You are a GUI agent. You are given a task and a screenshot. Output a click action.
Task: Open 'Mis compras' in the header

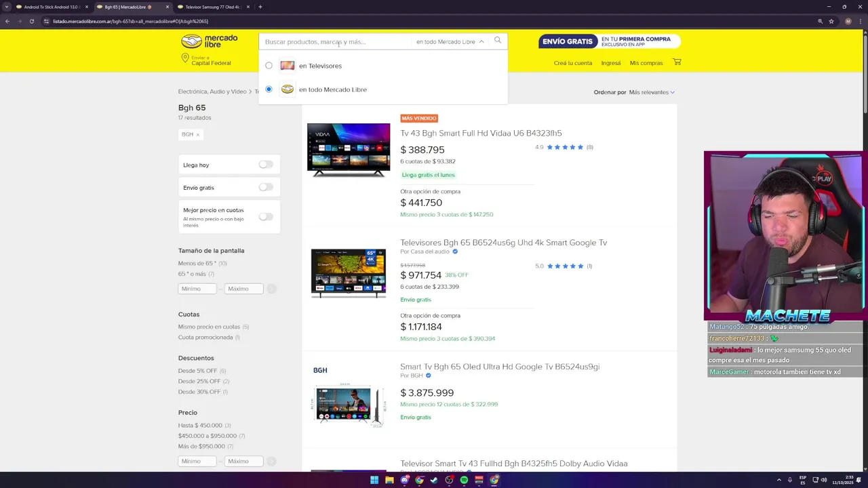tap(646, 63)
